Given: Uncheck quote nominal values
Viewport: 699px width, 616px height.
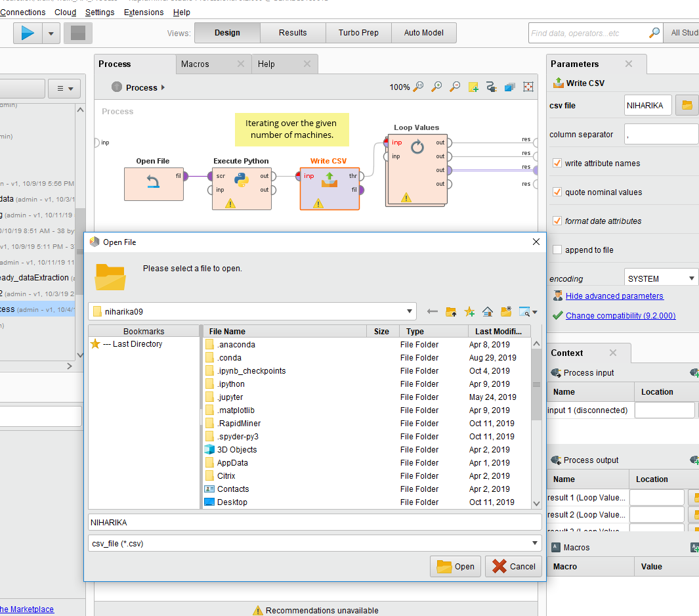Looking at the screenshot, I should [x=557, y=192].
